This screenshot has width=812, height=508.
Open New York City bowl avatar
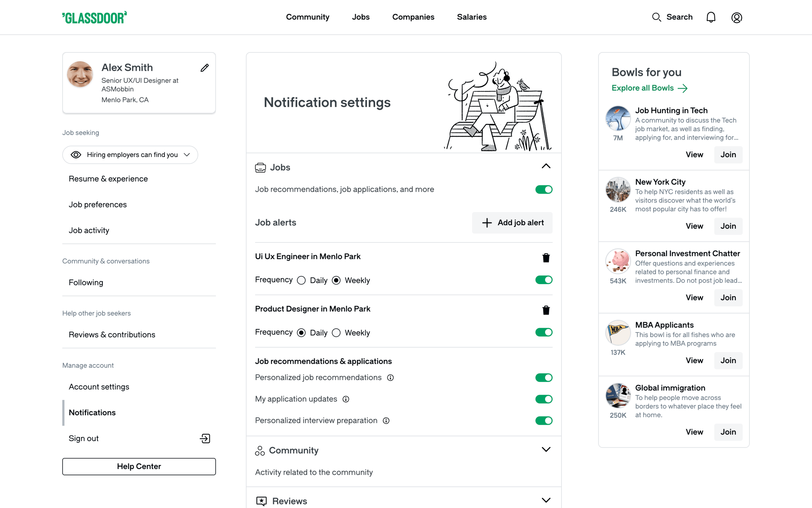[618, 190]
